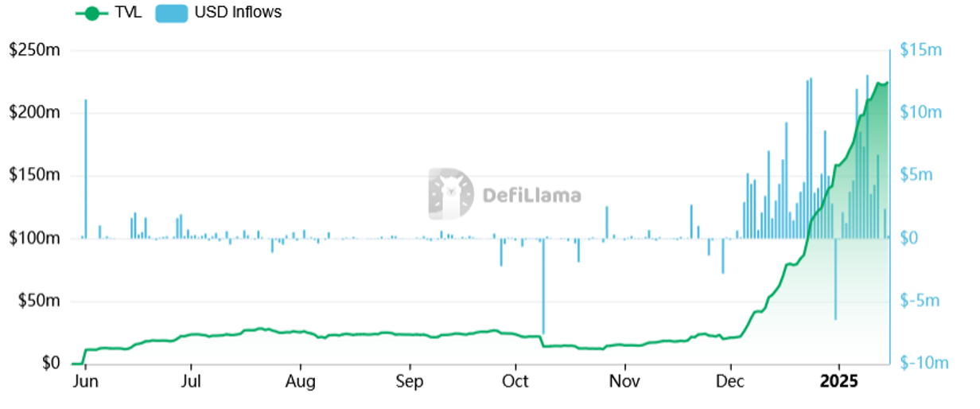Click the negative bar below 2025 start

click(x=835, y=279)
